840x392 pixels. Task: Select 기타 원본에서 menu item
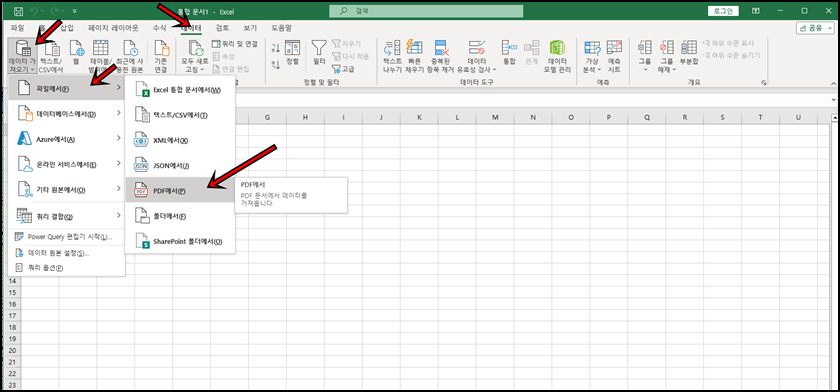pos(66,189)
